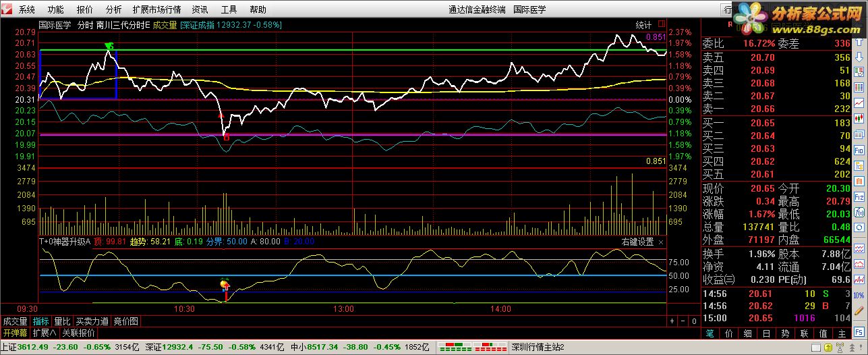
Task: Open the 功能 menu
Action: click(x=56, y=9)
